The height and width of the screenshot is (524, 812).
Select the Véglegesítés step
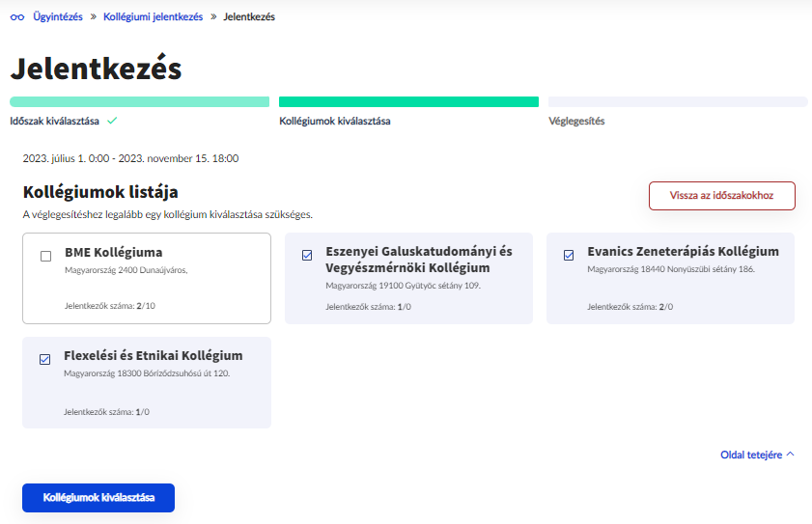point(576,122)
